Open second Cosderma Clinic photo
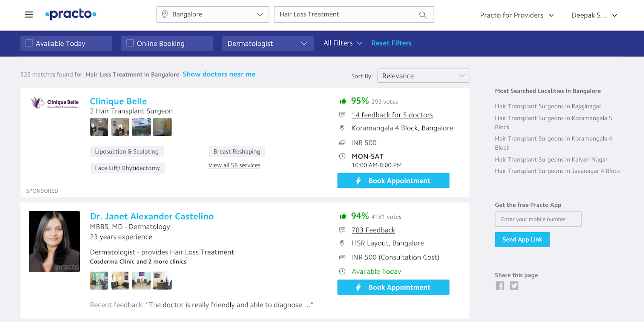 tap(120, 281)
